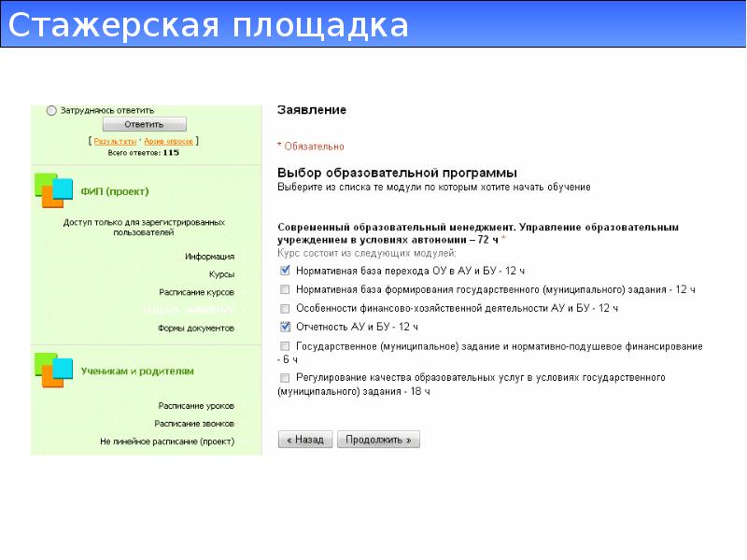This screenshot has height=560, width=747.
Task: Tick Государственное задание и нормативно-подушевое финансирование
Action: [285, 346]
